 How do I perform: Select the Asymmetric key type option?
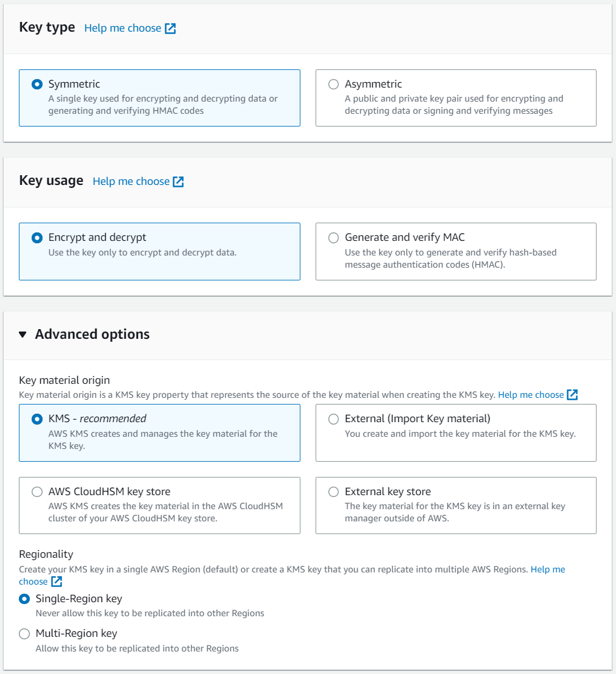333,85
